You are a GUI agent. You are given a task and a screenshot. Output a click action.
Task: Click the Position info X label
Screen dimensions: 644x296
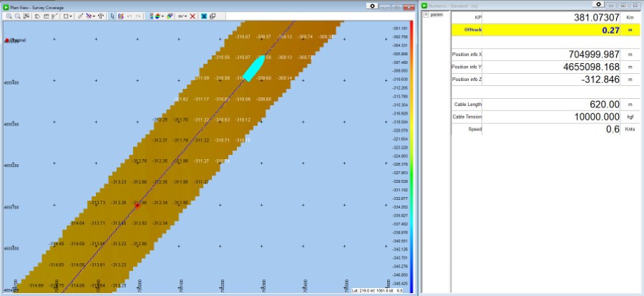[467, 54]
